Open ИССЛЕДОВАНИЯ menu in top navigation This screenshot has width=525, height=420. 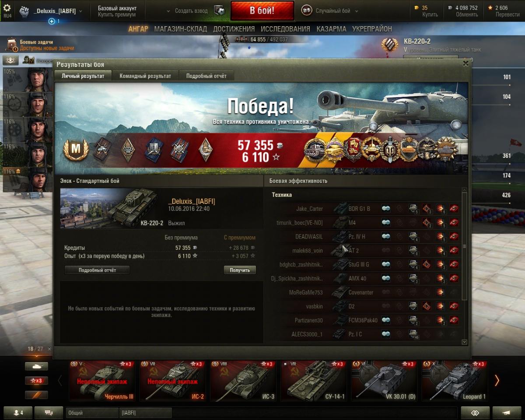(285, 29)
